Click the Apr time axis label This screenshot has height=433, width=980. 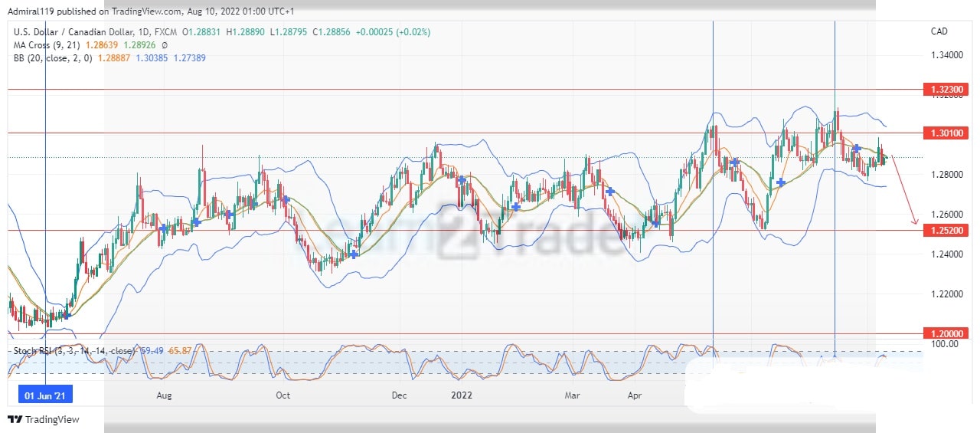(x=634, y=395)
